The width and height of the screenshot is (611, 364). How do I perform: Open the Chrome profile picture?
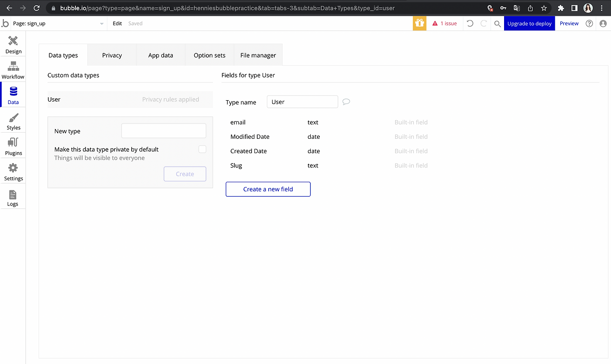588,8
